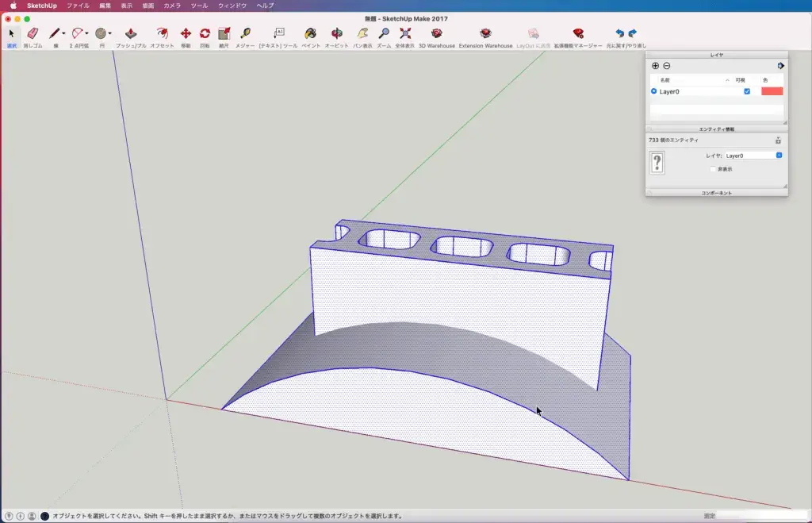Expand the Components (コンポーネント) panel header
812x523 pixels.
[717, 193]
